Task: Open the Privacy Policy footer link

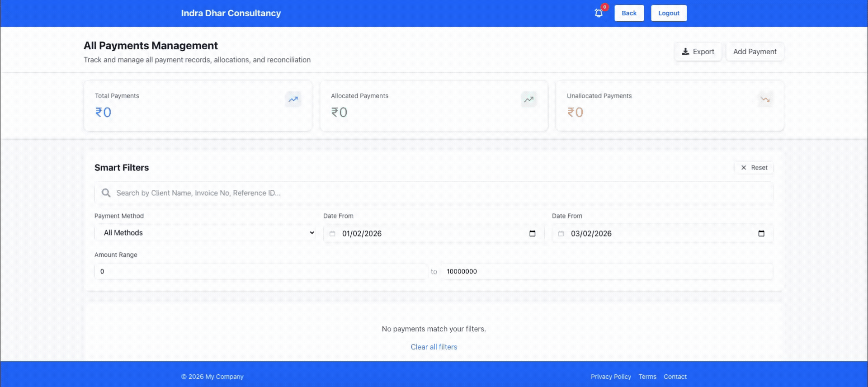Action: coord(610,377)
